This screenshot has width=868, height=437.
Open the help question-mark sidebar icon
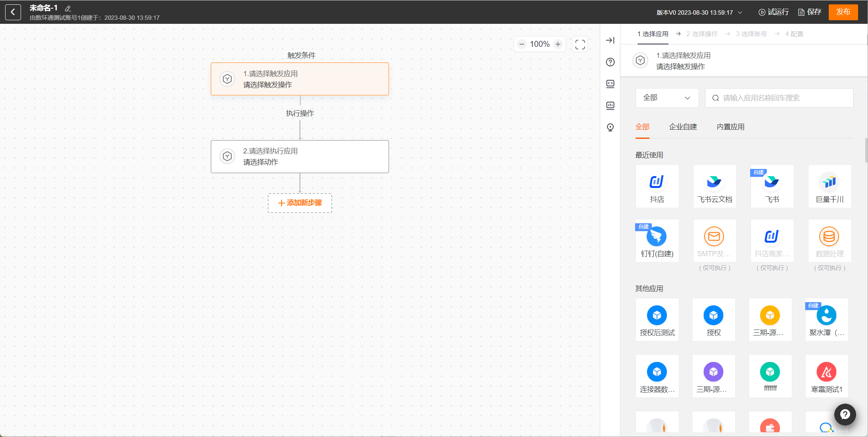(x=610, y=62)
